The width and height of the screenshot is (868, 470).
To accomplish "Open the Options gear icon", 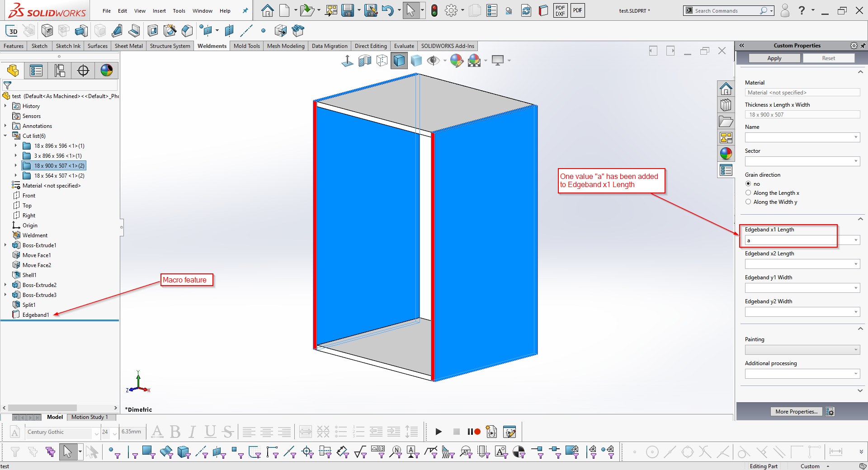I will (x=451, y=10).
